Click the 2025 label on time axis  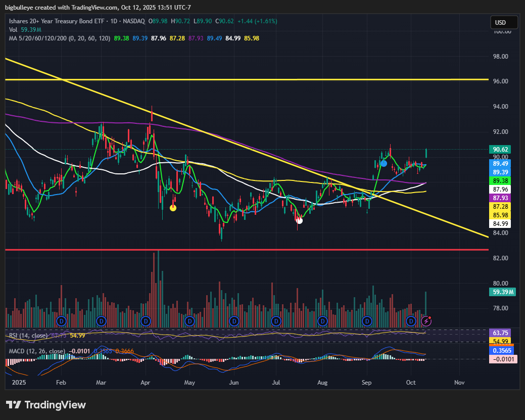click(19, 383)
